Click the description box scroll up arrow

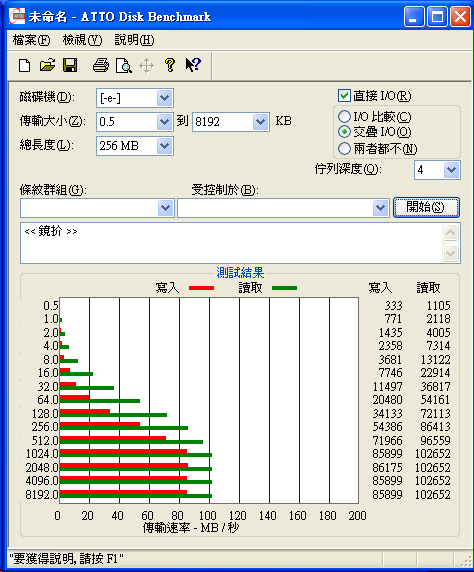point(450,232)
